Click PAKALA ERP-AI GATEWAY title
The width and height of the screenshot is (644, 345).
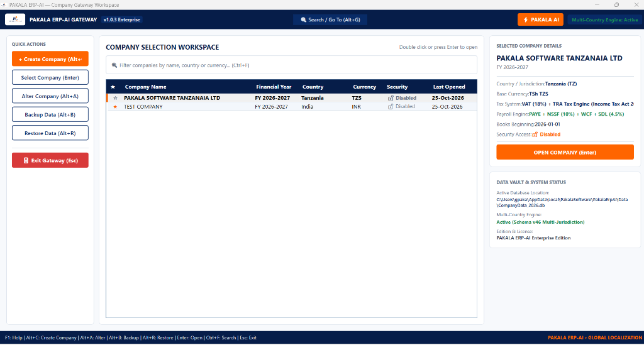64,19
